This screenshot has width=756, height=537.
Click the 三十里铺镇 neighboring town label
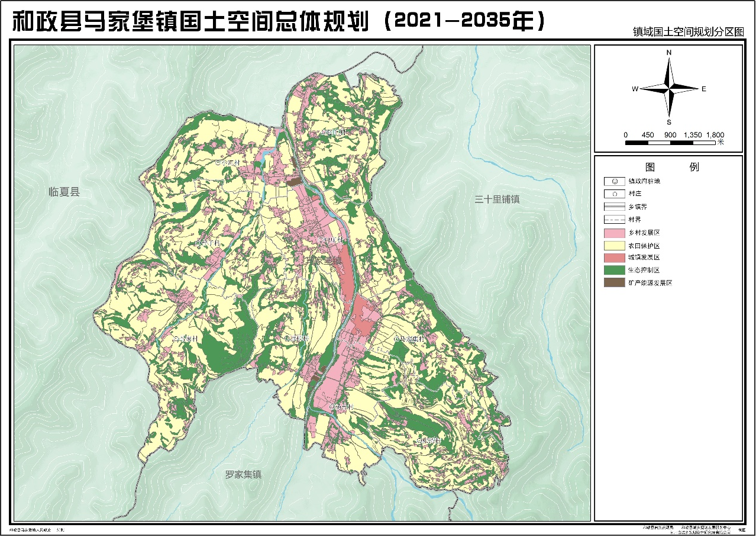(x=497, y=200)
